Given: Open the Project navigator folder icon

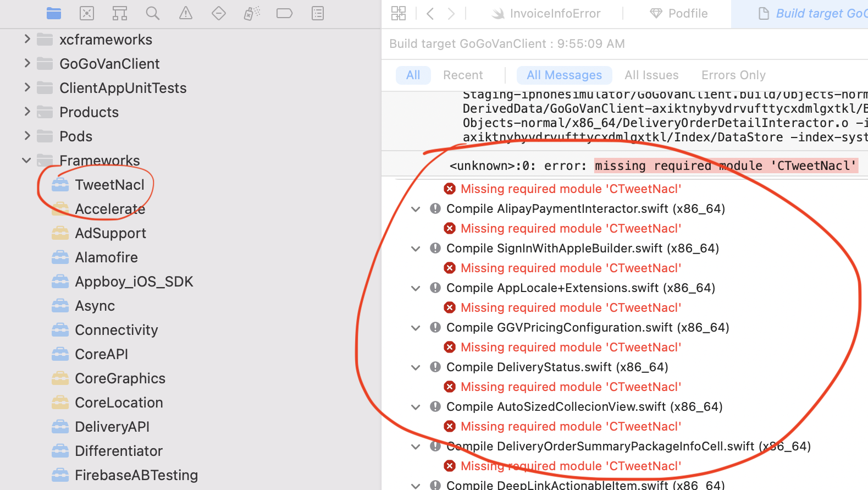Looking at the screenshot, I should [54, 13].
